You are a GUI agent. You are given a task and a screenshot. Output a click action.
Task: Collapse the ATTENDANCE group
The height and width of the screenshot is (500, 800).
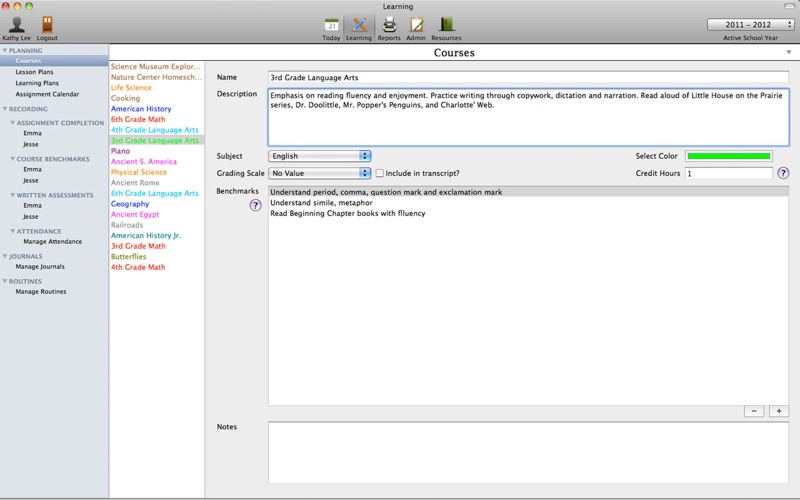click(13, 231)
